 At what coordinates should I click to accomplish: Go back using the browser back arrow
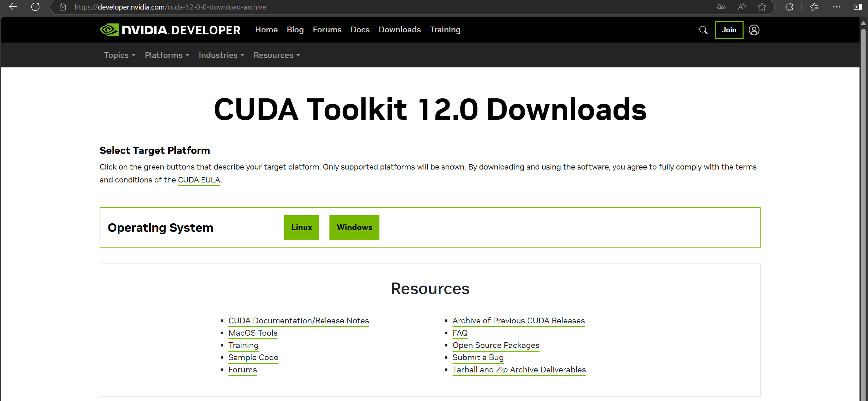[13, 7]
